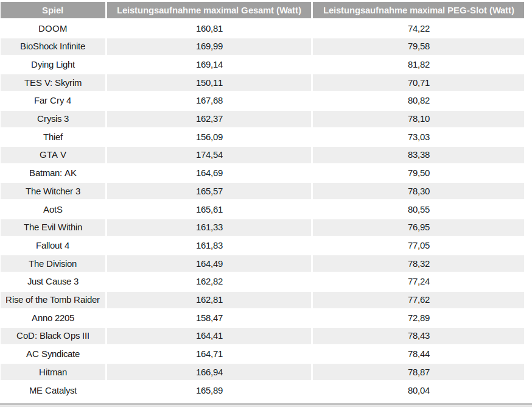Select the Dying Light total value 169,14

click(x=209, y=65)
